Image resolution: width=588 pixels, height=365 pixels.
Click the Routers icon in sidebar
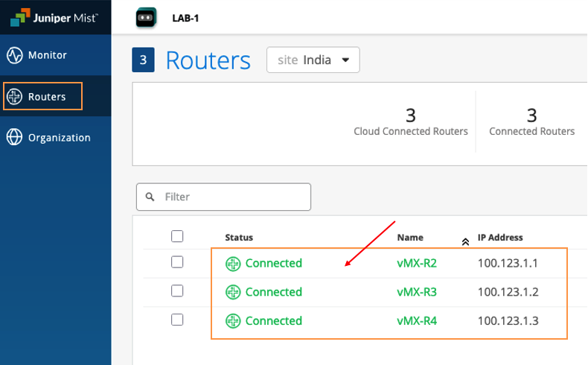coord(14,97)
